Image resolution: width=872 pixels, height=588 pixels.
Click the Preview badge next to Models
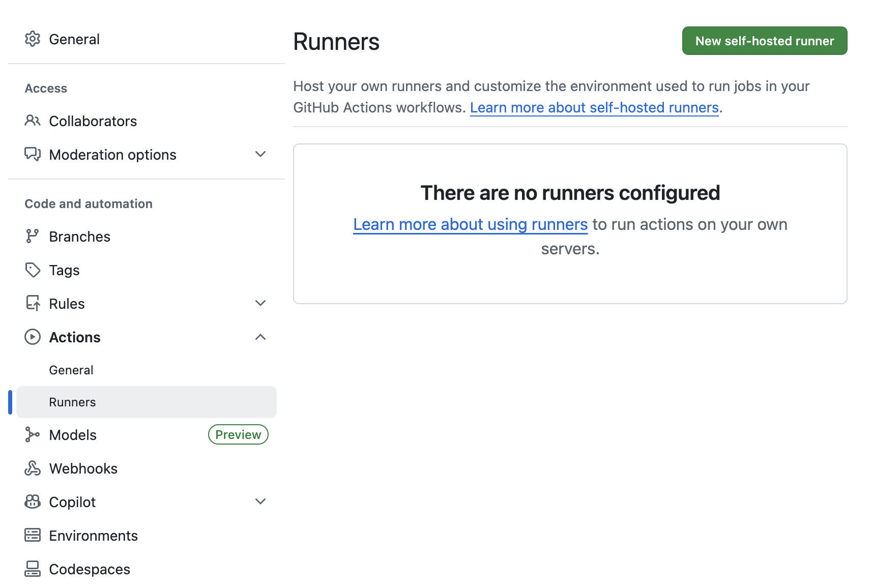coord(238,434)
